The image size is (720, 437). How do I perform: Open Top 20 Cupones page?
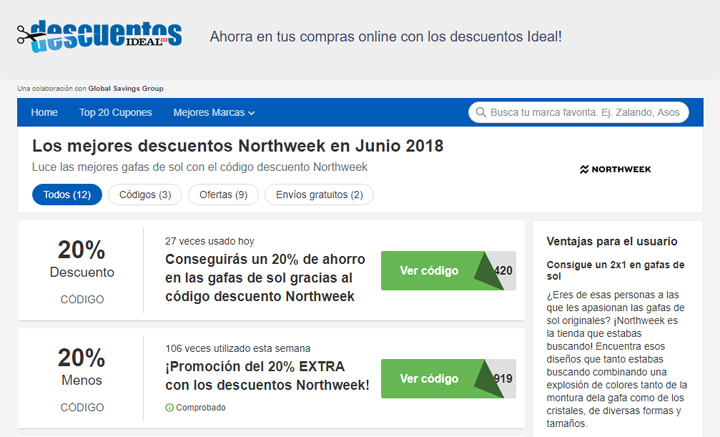115,112
